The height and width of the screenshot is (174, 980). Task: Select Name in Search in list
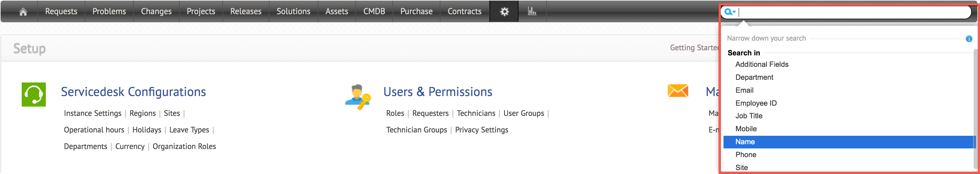coord(745,142)
